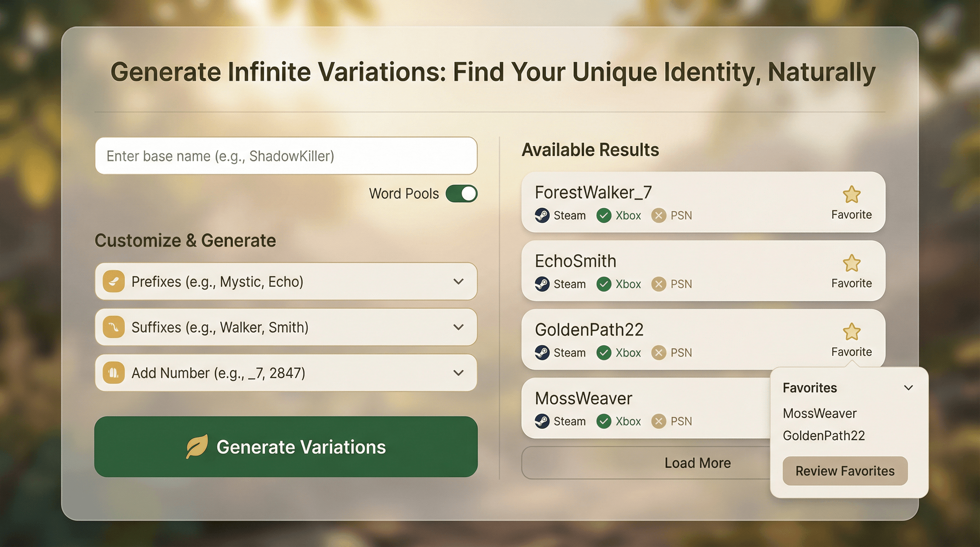
Task: Click the Generate Variations button
Action: (x=286, y=447)
